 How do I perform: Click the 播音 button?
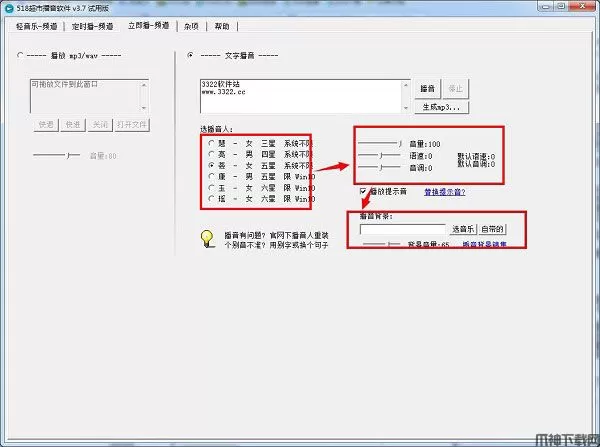point(427,89)
